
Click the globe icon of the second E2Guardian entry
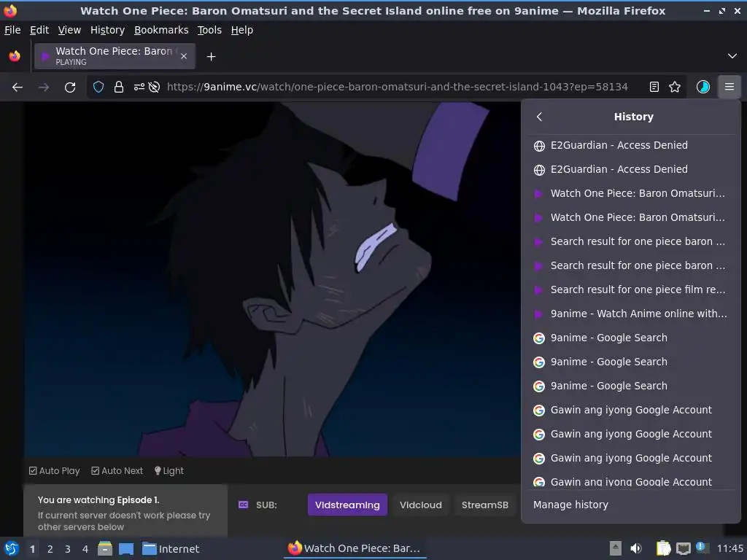point(539,170)
